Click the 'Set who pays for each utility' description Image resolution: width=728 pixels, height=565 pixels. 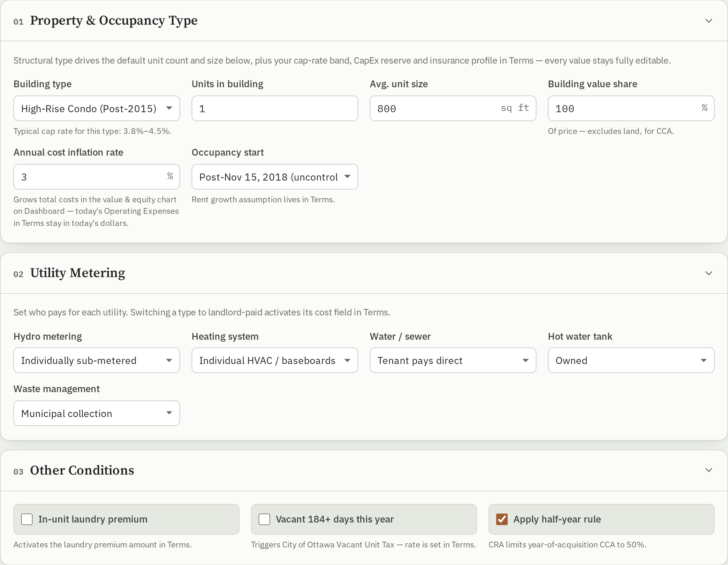coord(202,313)
